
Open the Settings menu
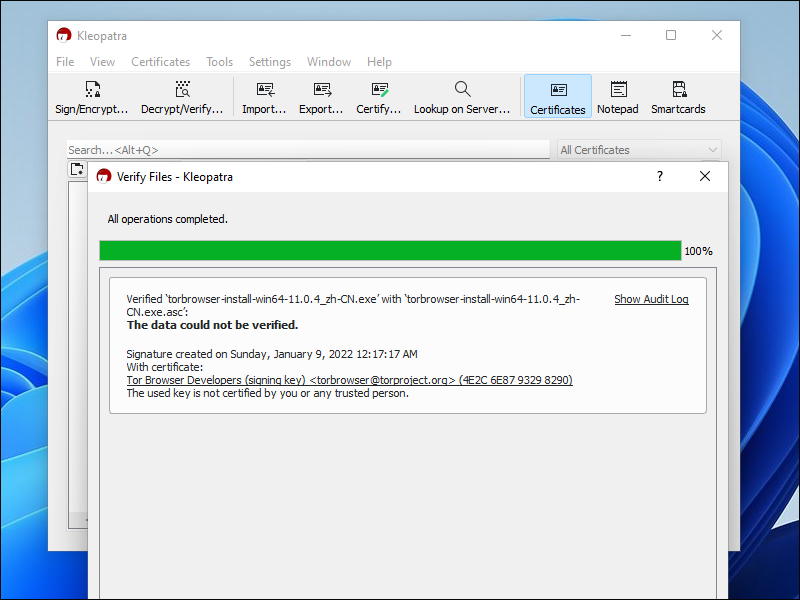click(x=269, y=62)
